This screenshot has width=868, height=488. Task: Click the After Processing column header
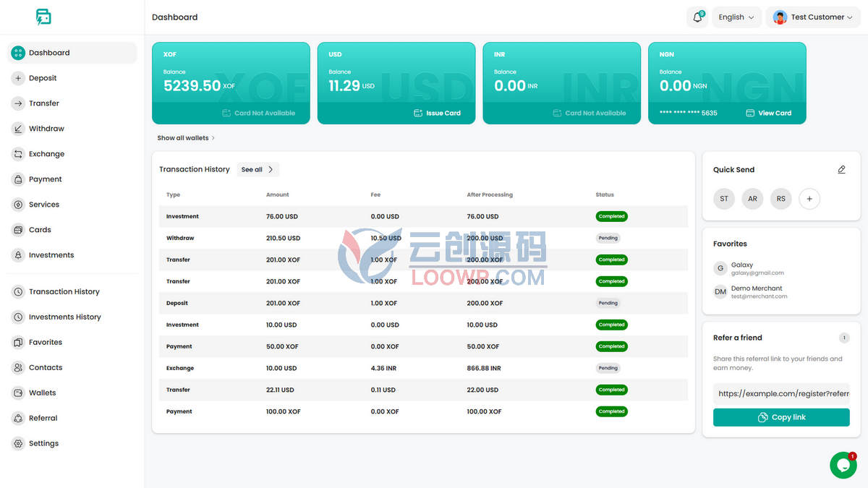click(490, 194)
